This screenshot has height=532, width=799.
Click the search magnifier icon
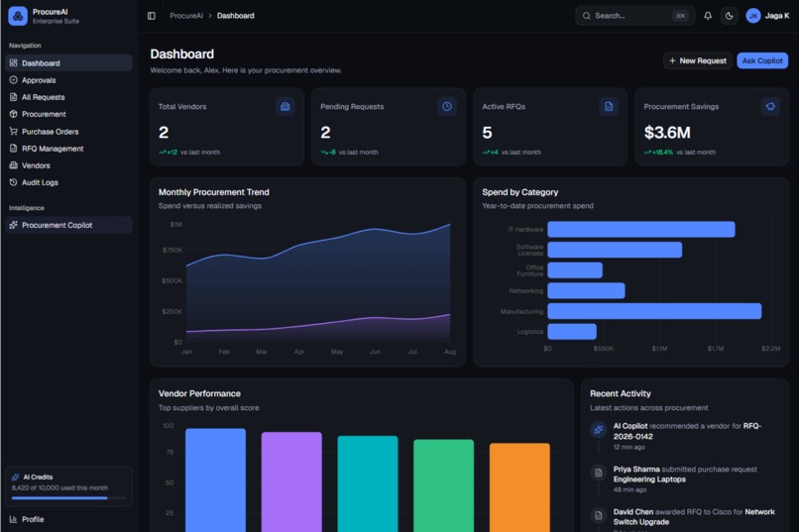point(587,16)
